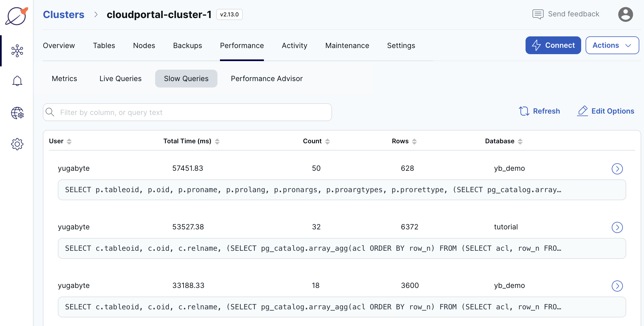Open the Maintenance tab

[347, 46]
